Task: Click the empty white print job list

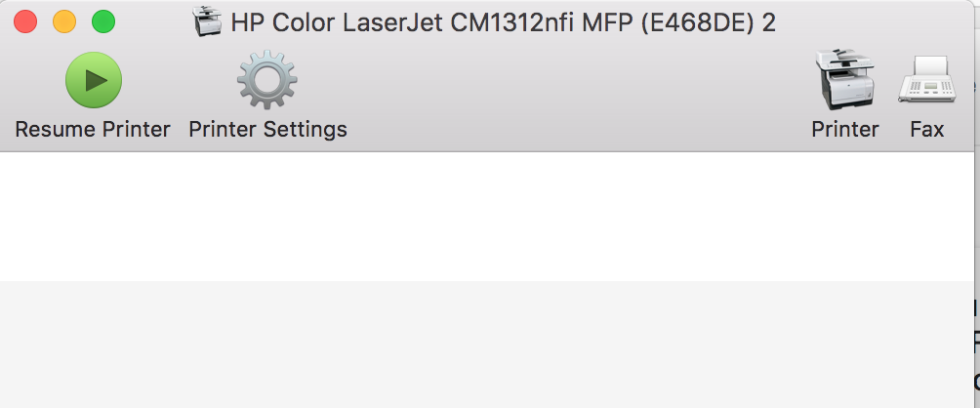Action: [488, 215]
